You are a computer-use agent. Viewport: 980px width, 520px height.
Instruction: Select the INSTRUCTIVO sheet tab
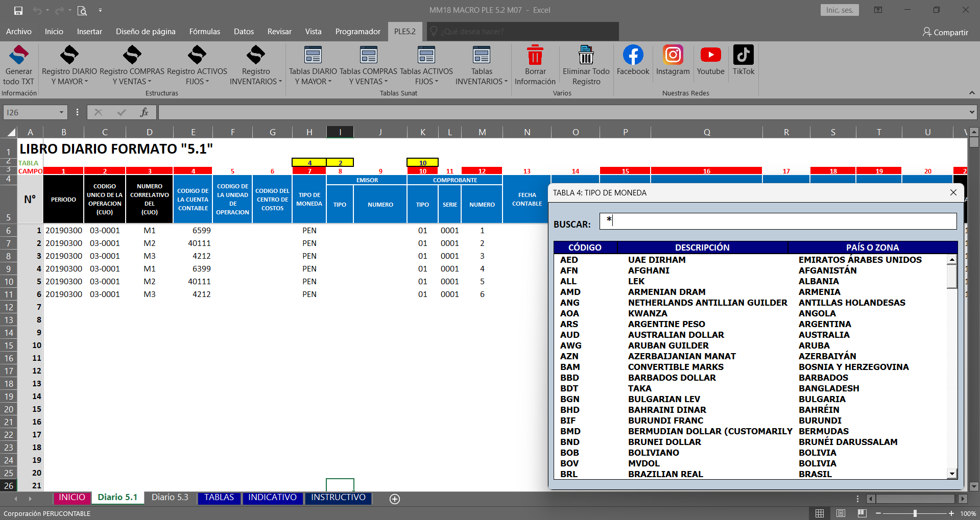click(338, 498)
